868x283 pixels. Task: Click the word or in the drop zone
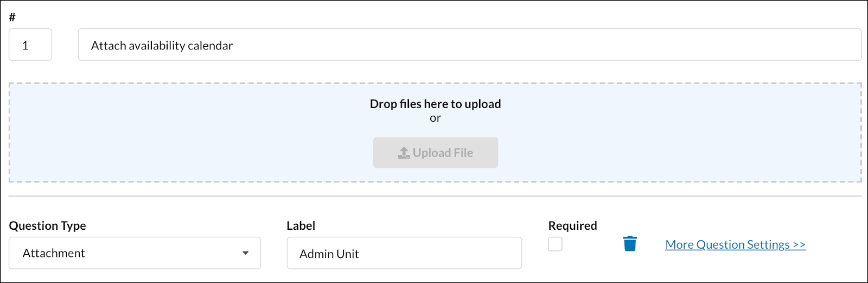point(435,118)
